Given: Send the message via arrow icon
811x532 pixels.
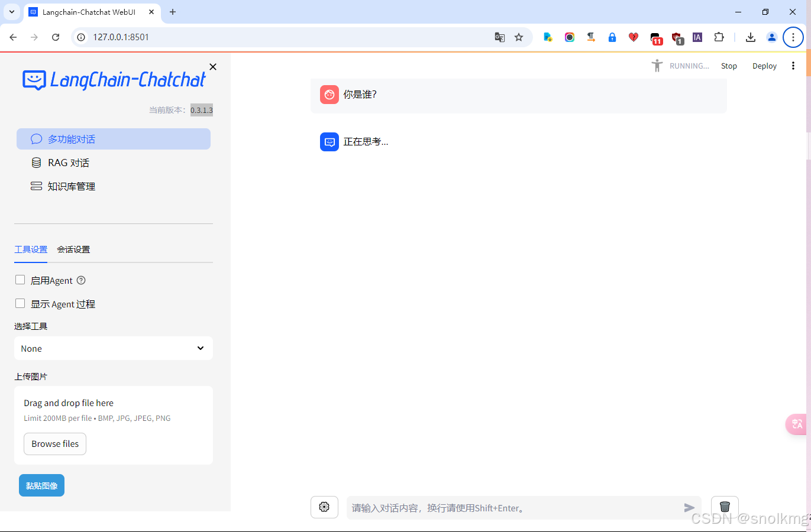Looking at the screenshot, I should [x=689, y=507].
